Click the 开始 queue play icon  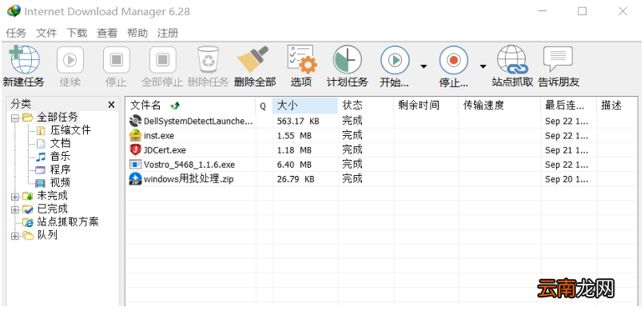click(395, 61)
